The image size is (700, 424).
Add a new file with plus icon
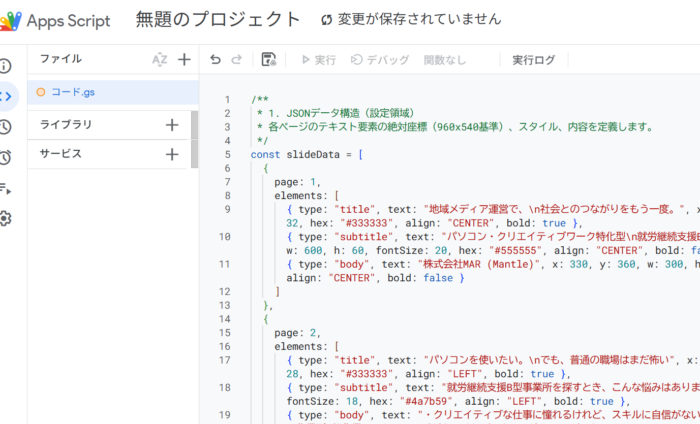(x=184, y=60)
